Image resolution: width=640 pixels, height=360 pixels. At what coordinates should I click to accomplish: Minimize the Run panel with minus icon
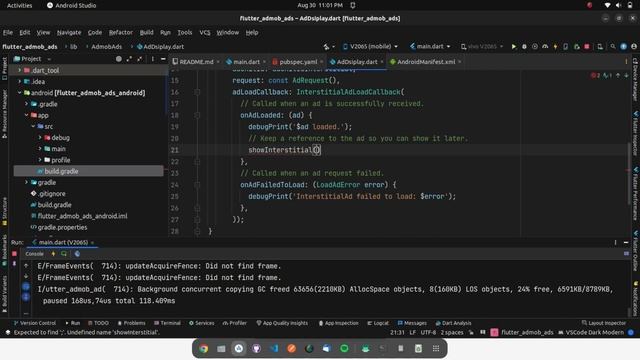(626, 242)
